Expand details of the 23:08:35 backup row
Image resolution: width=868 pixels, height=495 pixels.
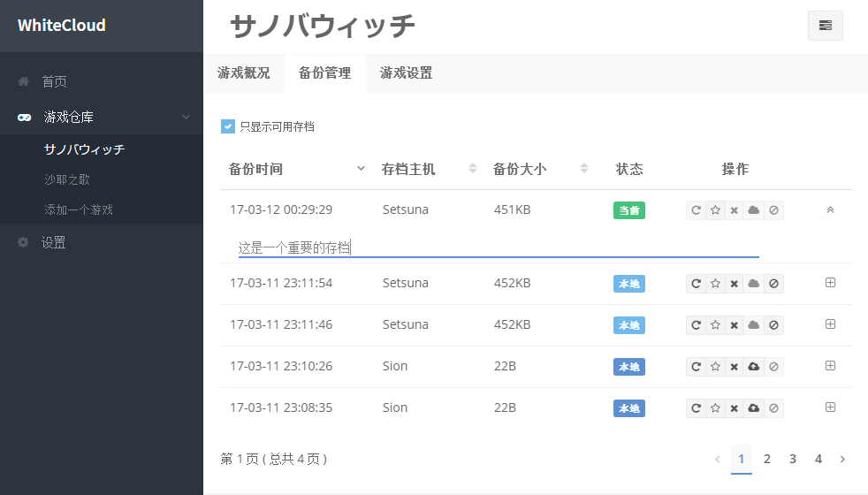[830, 407]
